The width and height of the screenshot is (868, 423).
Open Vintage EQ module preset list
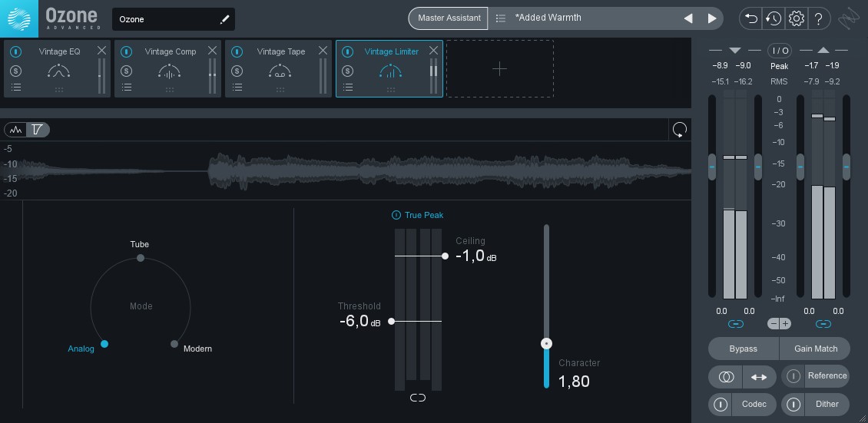[x=16, y=88]
